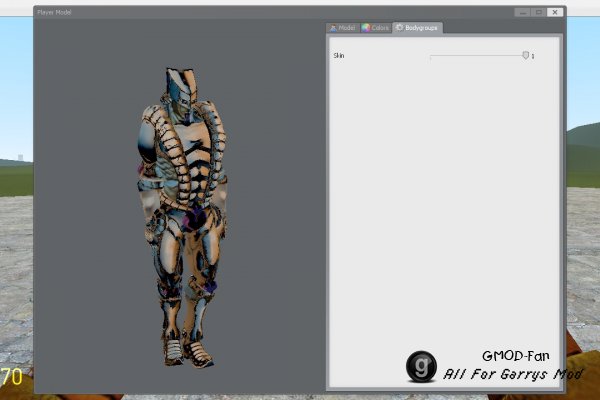Viewport: 600px width, 400px height.
Task: Click the Player Model title bar text
Action: [x=54, y=12]
